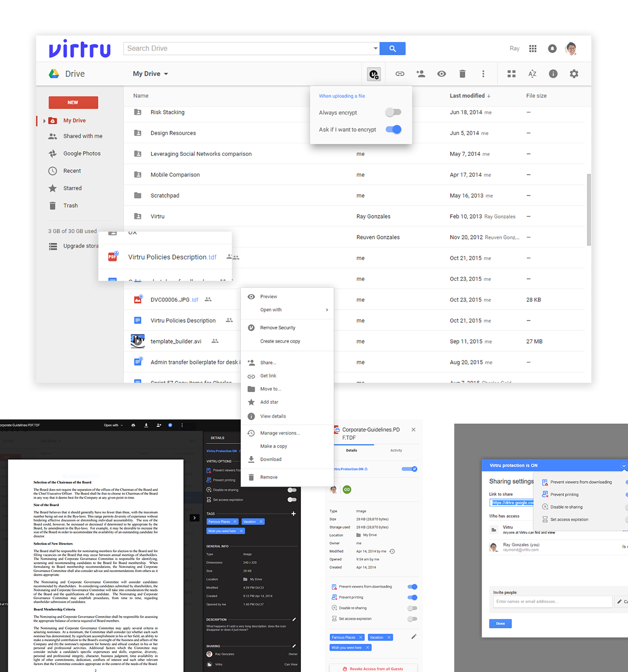The image size is (628, 672).
Task: Sort by the Last modified column
Action: point(470,96)
